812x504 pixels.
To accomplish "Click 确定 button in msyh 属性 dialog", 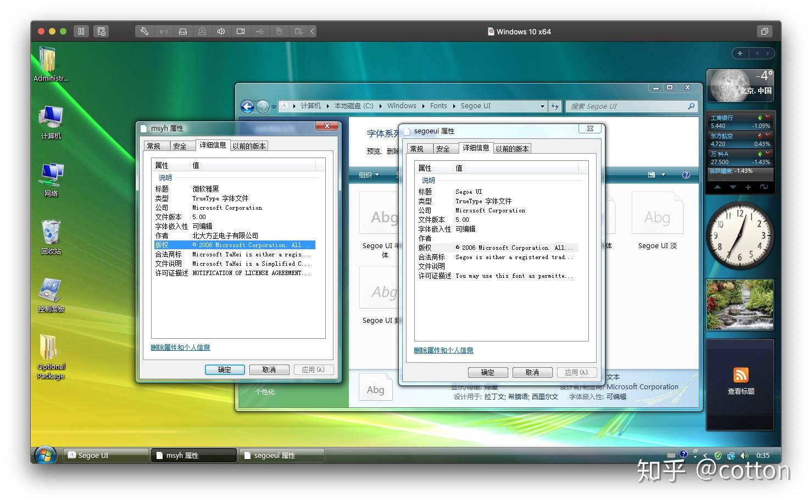I will 225,370.
